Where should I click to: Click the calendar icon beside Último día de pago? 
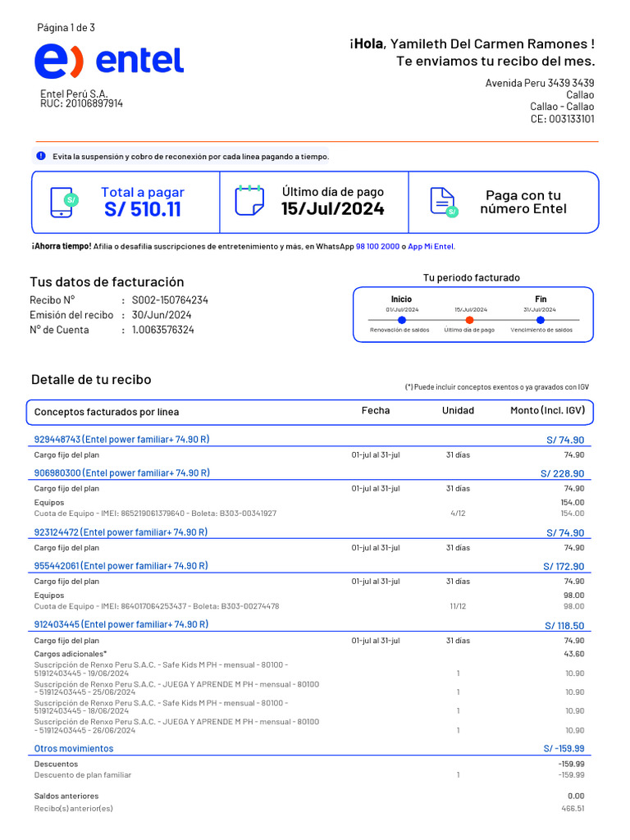(249, 200)
